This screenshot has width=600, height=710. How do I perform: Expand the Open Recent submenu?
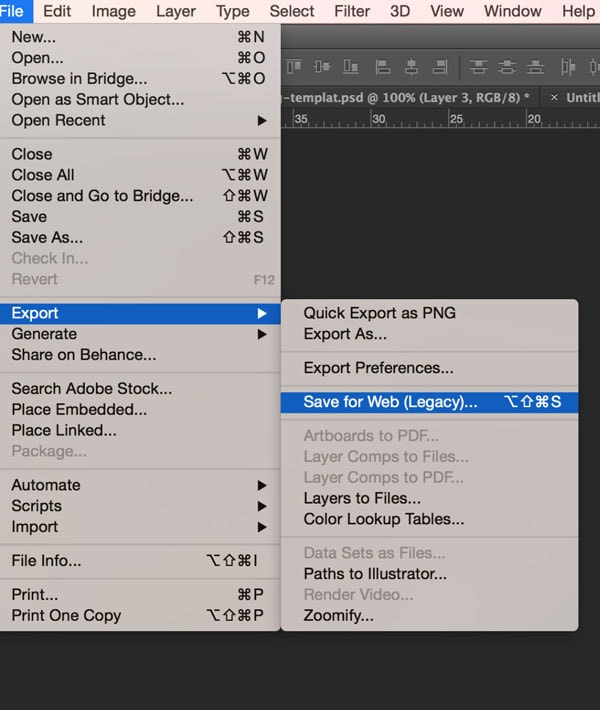pyautogui.click(x=140, y=120)
